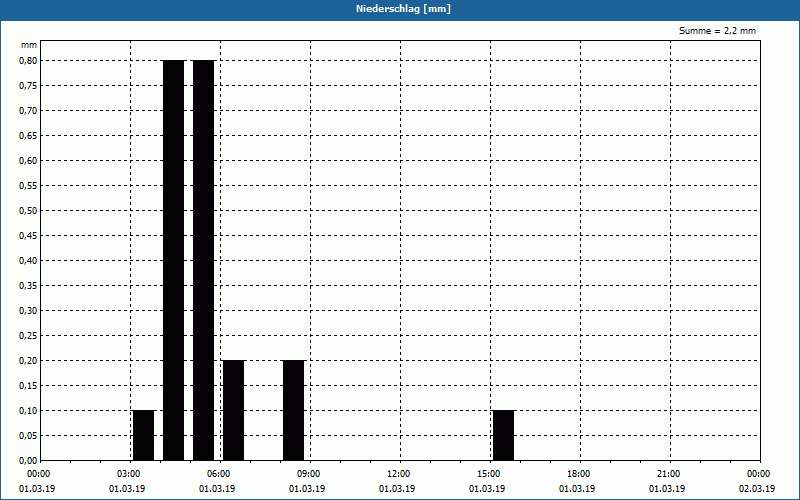Image resolution: width=800 pixels, height=500 pixels.
Task: Click the 12:00 x-axis time label
Action: tap(399, 474)
